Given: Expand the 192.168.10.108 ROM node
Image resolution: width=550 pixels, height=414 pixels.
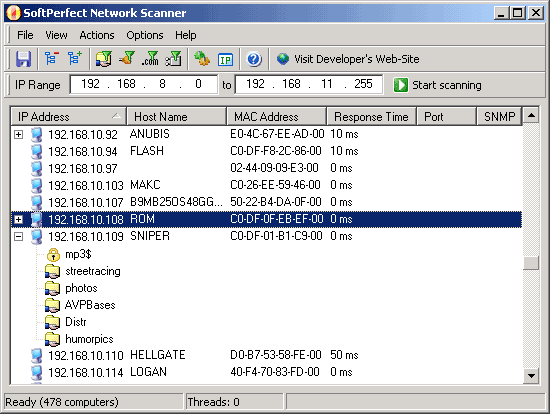Looking at the screenshot, I should point(19,220).
